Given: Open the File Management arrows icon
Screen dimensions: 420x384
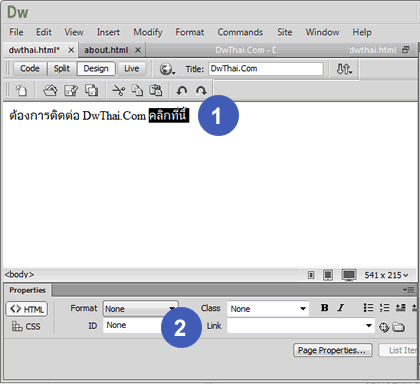Looking at the screenshot, I should (344, 69).
